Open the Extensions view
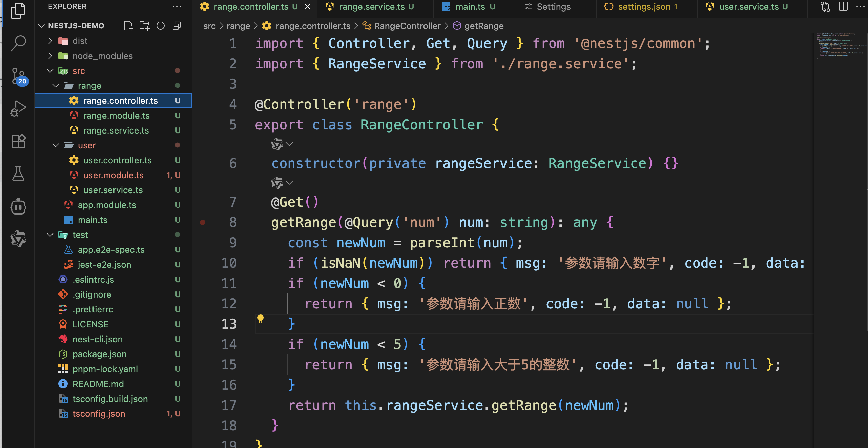 tap(18, 141)
